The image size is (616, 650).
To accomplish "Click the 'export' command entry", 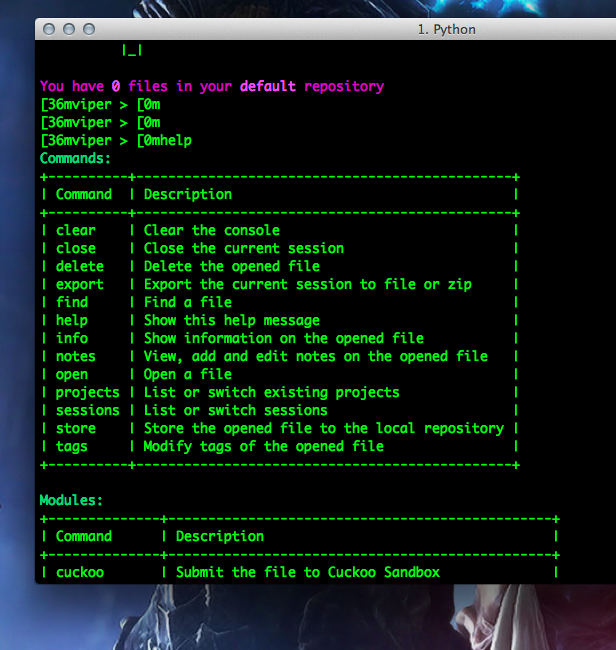I will coord(80,284).
